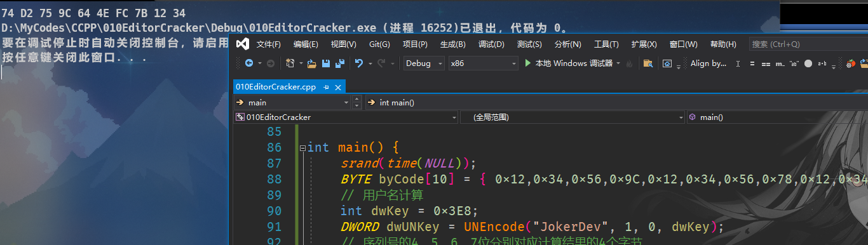Click the single equals sign align icon
Screen dimensions: 868x245
click(752, 63)
